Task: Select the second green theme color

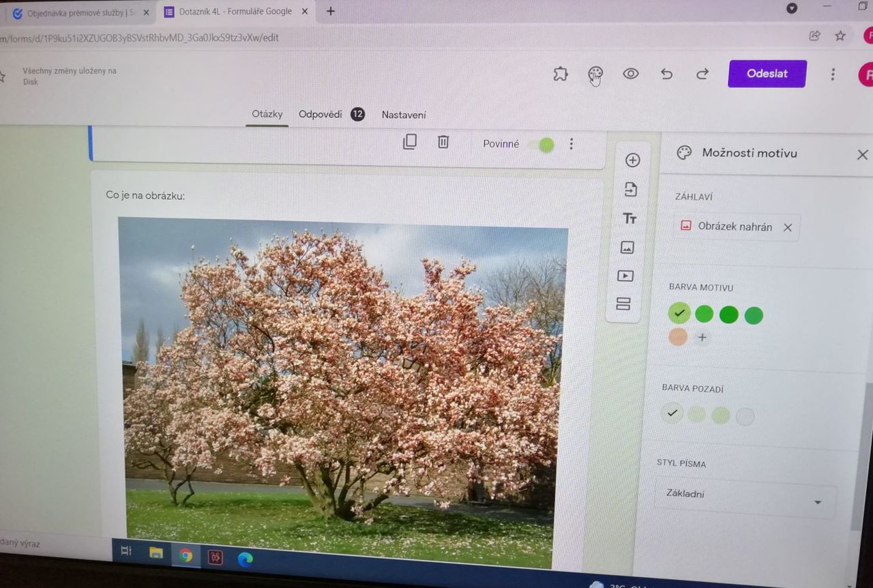Action: [704, 314]
